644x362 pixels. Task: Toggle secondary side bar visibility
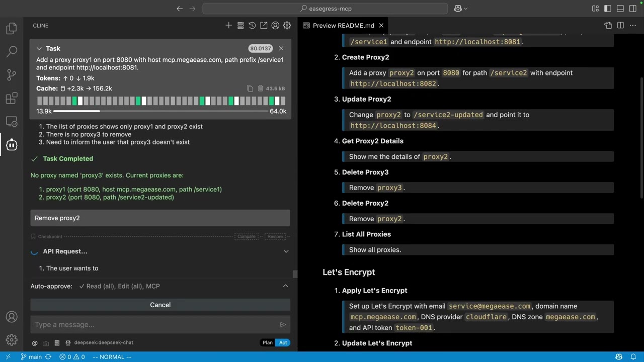(633, 9)
